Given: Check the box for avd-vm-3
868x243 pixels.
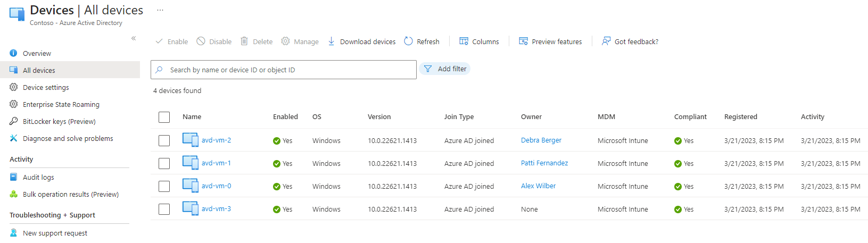Looking at the screenshot, I should pyautogui.click(x=164, y=209).
